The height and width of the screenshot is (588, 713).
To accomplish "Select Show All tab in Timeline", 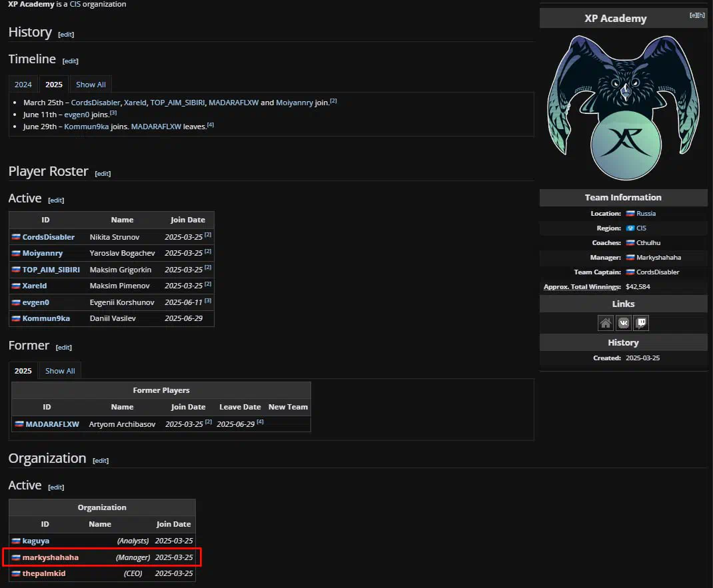I will [x=91, y=85].
